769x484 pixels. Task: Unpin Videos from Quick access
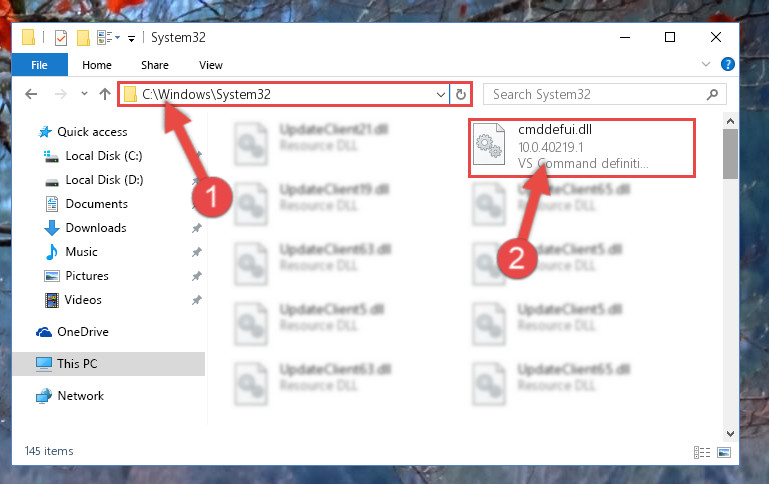coord(197,300)
